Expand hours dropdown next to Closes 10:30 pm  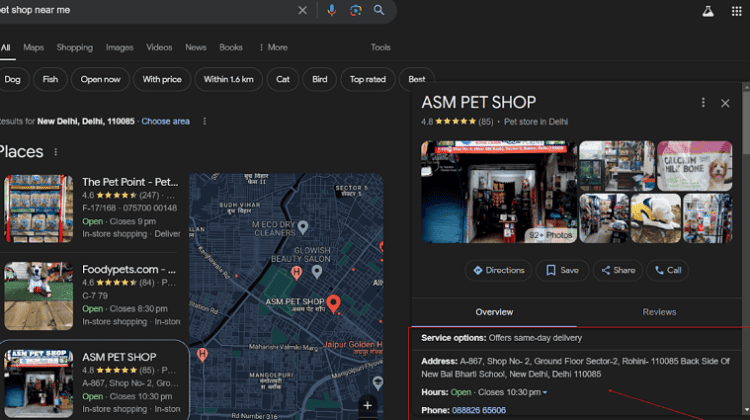[x=545, y=392]
